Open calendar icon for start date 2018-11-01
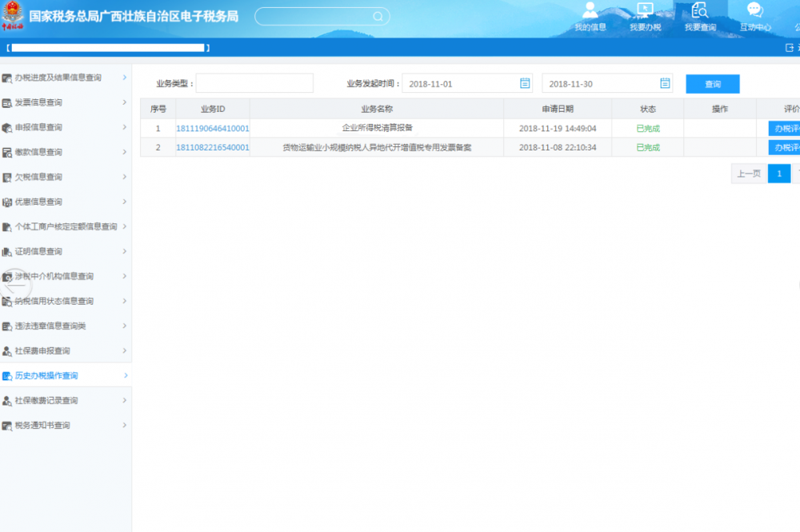Screen dimensions: 800x532 (525, 83)
